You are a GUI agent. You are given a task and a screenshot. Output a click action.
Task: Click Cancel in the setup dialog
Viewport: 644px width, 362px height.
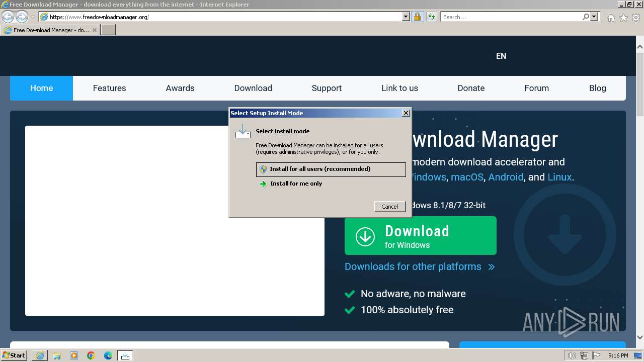click(x=390, y=207)
